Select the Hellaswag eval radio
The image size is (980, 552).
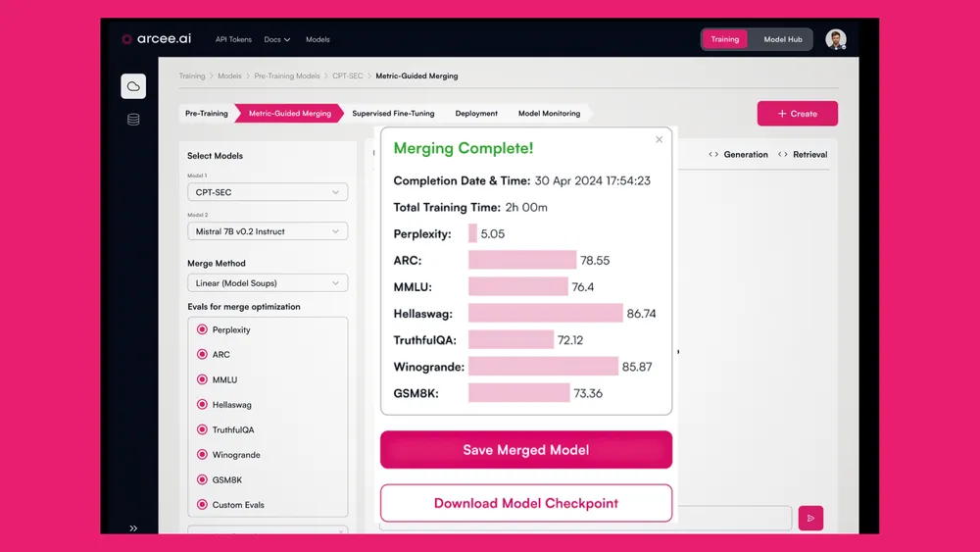click(202, 405)
